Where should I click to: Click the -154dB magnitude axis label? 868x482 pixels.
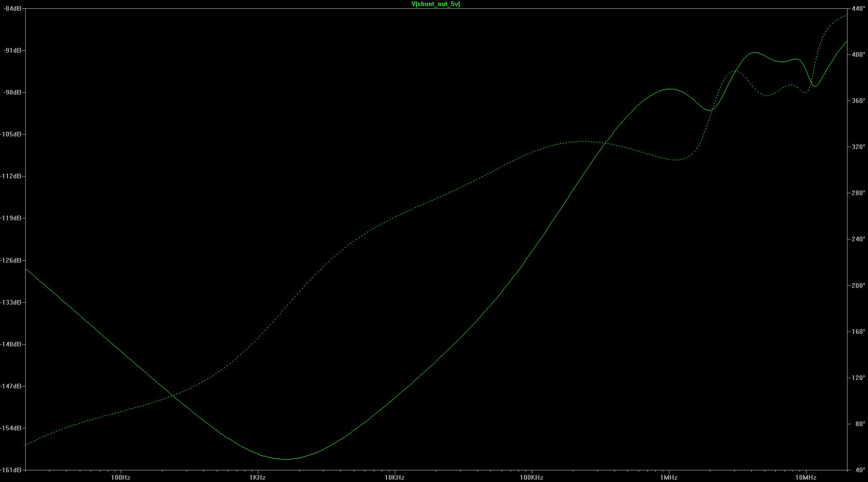pos(11,428)
